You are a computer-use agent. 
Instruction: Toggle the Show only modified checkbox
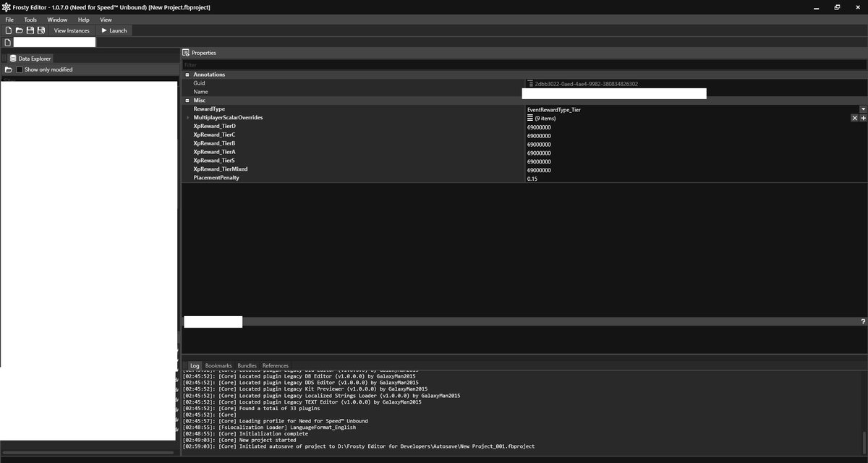click(x=20, y=69)
